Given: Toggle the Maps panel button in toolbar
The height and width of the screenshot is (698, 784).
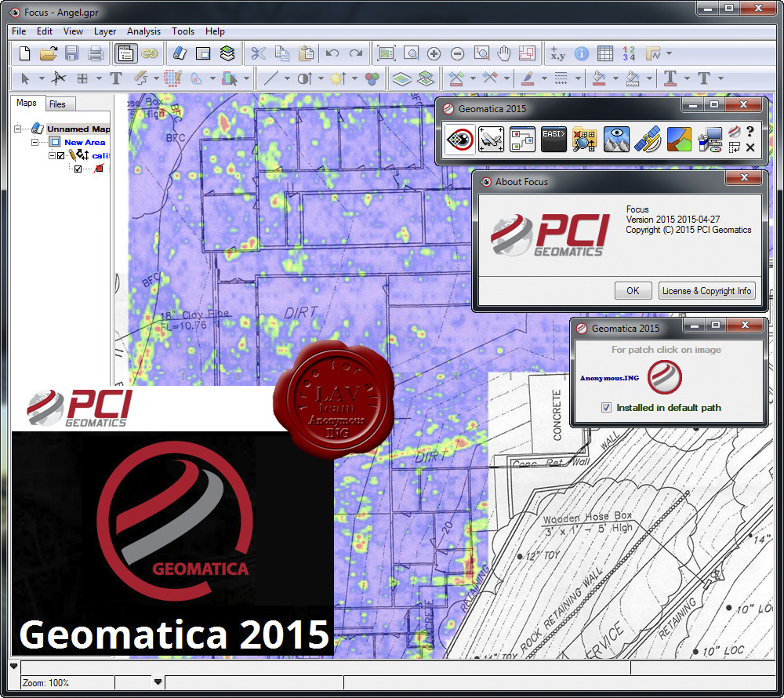Looking at the screenshot, I should (x=125, y=53).
